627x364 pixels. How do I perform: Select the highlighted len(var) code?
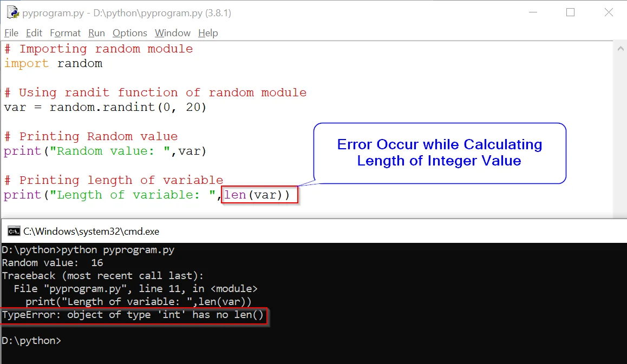point(259,194)
